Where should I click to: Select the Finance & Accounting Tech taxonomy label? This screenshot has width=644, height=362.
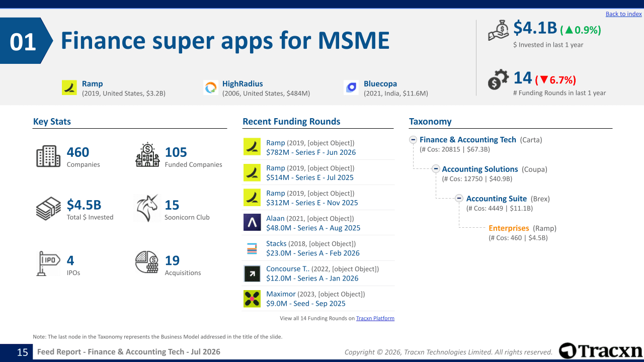[468, 140]
